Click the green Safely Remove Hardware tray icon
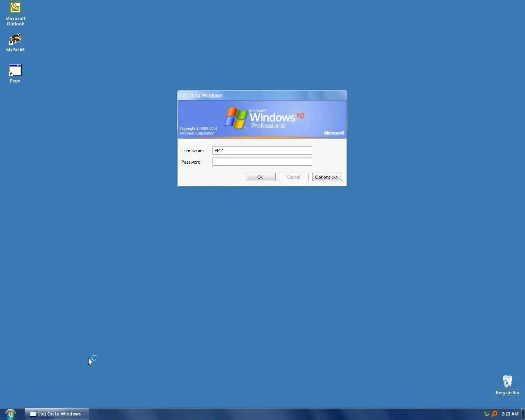This screenshot has height=420, width=525. point(486,414)
